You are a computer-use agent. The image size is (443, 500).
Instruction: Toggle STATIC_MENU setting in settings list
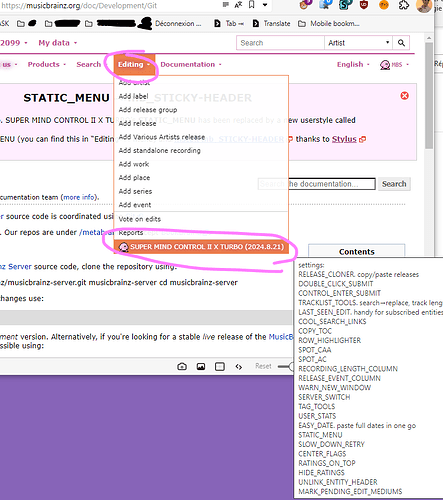320,435
